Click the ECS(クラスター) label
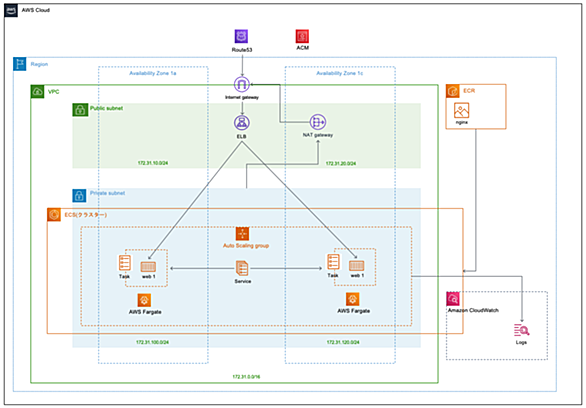586x408 pixels. [x=86, y=215]
